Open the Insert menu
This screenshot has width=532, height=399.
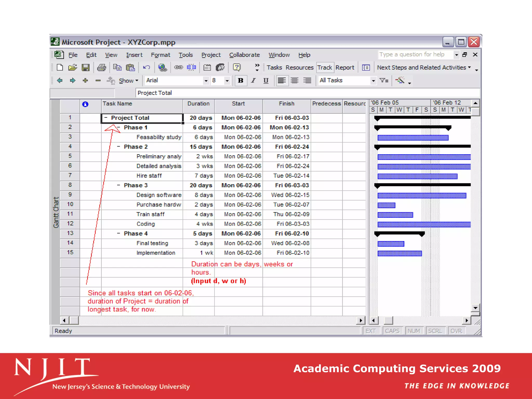click(x=134, y=55)
